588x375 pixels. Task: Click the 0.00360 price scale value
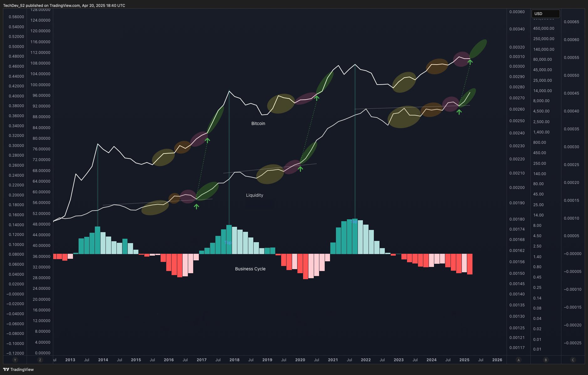point(517,12)
